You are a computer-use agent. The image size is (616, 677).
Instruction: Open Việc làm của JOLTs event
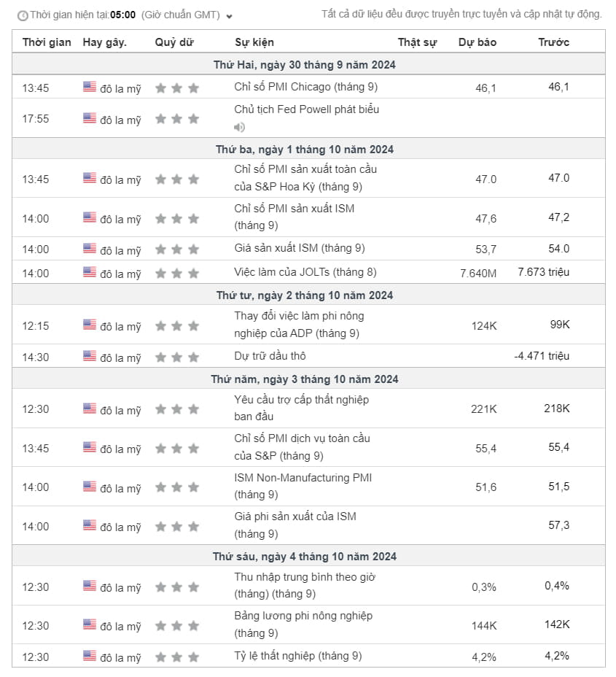pyautogui.click(x=305, y=272)
